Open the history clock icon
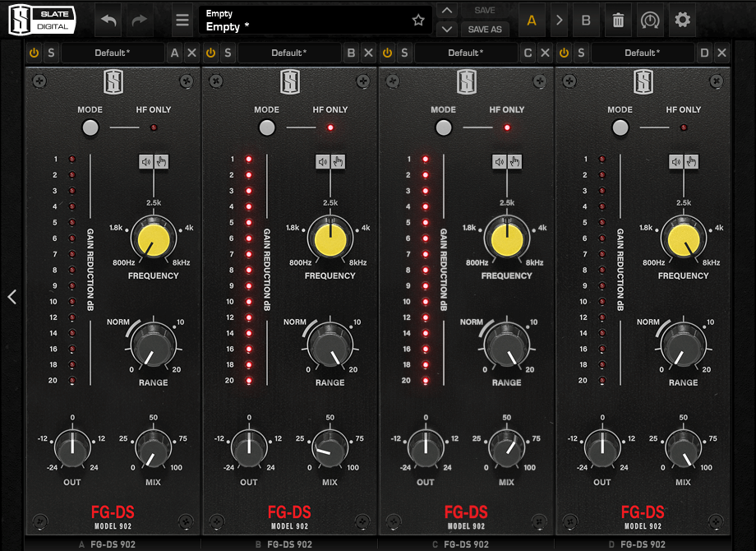 (650, 19)
